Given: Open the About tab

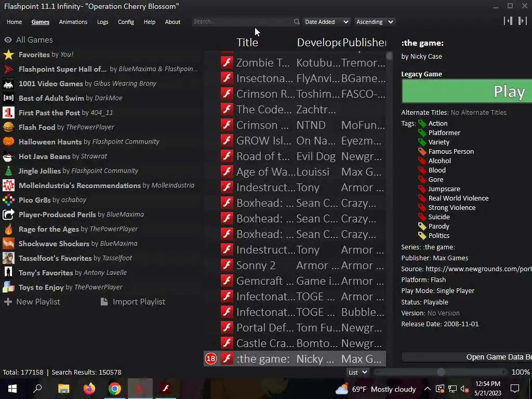Looking at the screenshot, I should 172,22.
